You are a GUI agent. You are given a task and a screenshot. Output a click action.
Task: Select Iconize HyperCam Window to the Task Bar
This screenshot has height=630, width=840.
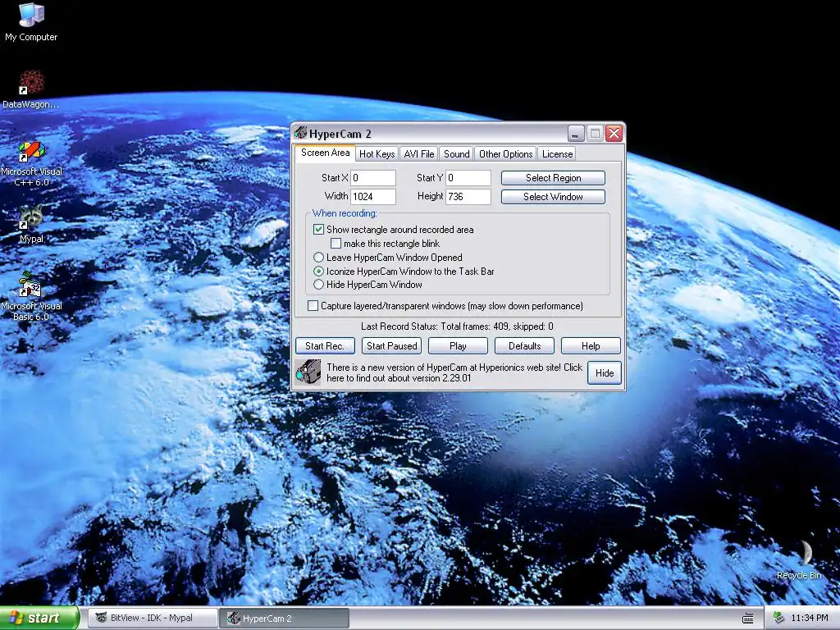point(319,271)
